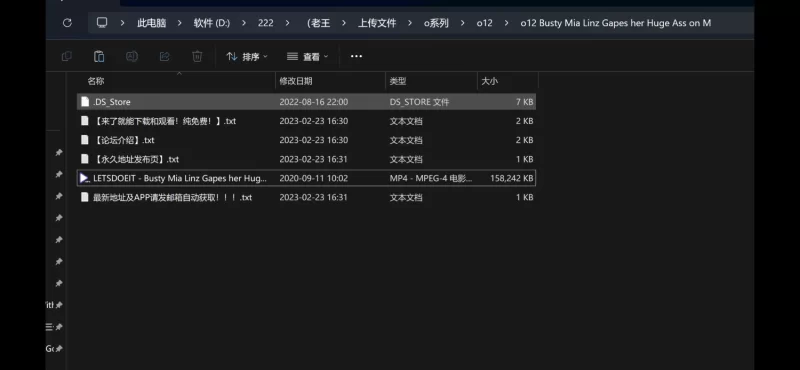This screenshot has height=370, width=800.
Task: Sort by the 名称 column header
Action: [95, 81]
